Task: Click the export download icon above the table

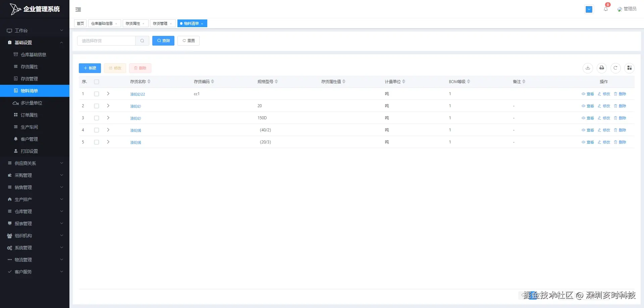Action: (588, 68)
